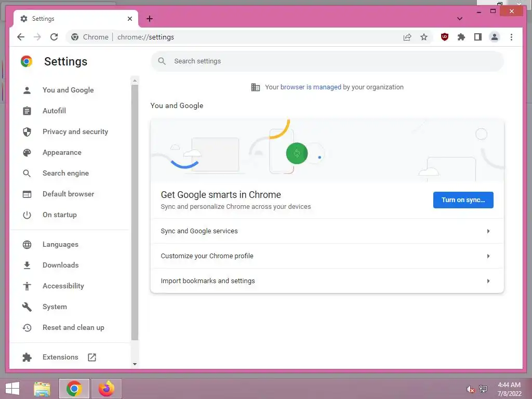The image size is (532, 399).
Task: Click the Appearance palette icon
Action: (27, 152)
